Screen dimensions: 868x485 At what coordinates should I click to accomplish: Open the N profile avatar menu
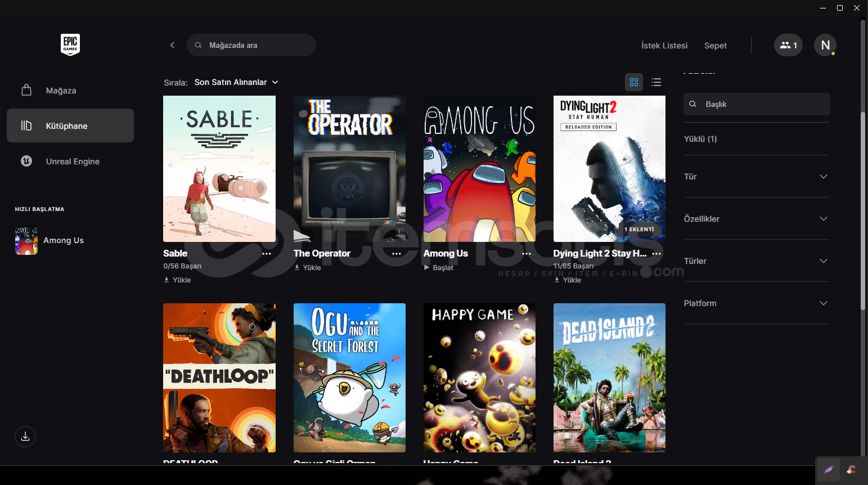825,45
